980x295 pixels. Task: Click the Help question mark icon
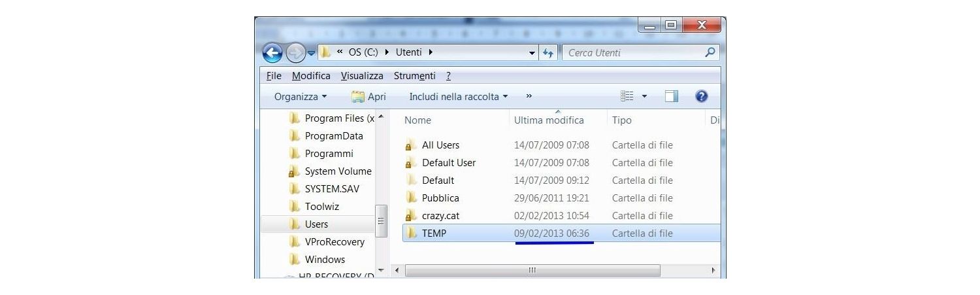[x=702, y=97]
